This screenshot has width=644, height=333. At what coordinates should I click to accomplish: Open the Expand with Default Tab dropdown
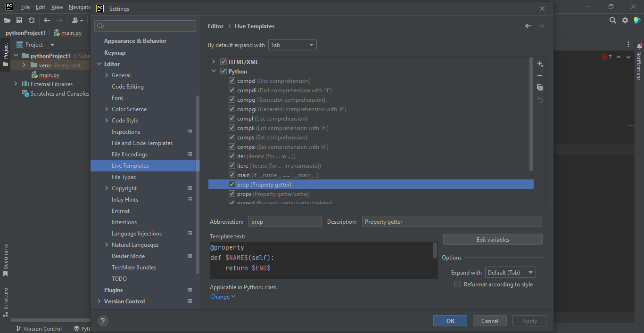tap(510, 272)
